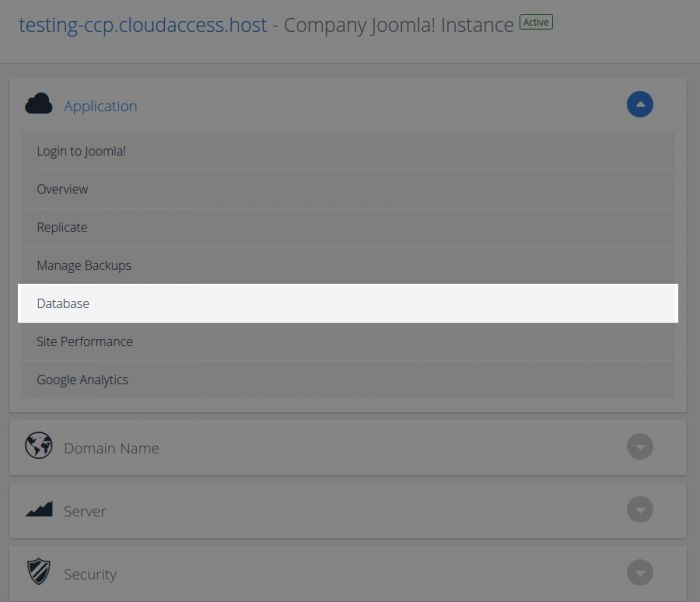Image resolution: width=700 pixels, height=602 pixels.
Task: Select the Overview menu item
Action: pyautogui.click(x=62, y=189)
